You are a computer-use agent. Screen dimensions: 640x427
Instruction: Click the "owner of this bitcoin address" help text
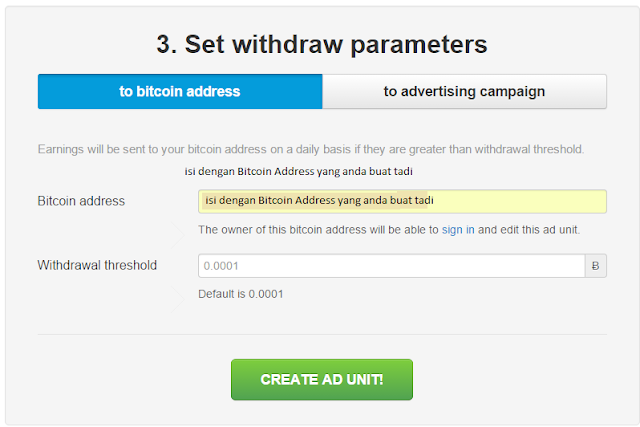pyautogui.click(x=318, y=230)
